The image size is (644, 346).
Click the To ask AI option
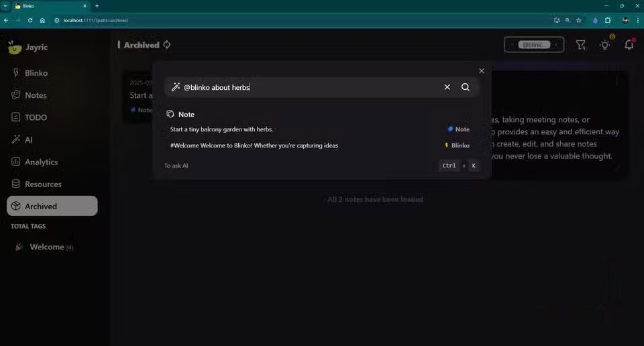click(176, 166)
